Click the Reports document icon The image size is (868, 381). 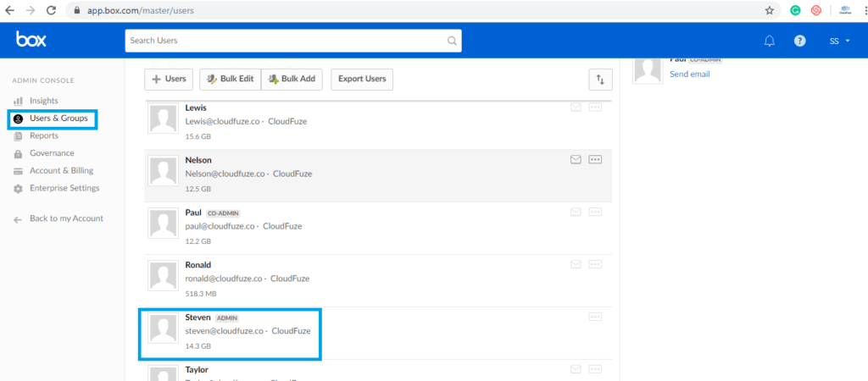click(x=19, y=136)
